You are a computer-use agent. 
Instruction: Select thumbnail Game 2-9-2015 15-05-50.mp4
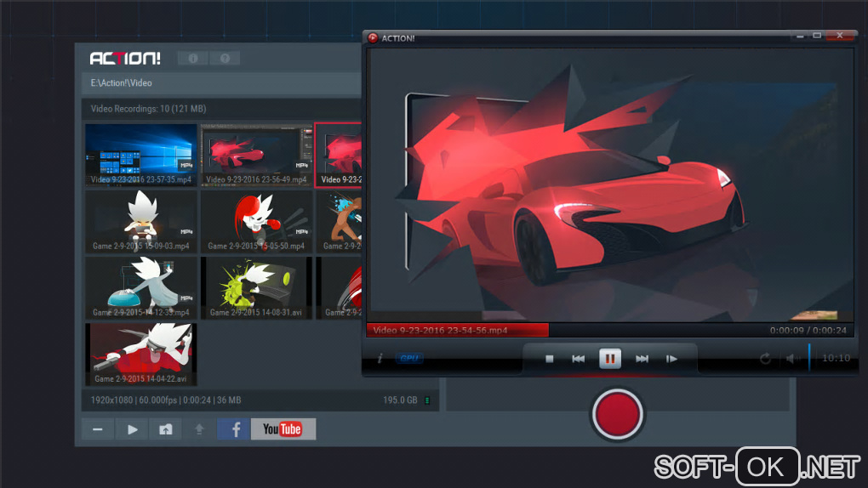pos(256,221)
